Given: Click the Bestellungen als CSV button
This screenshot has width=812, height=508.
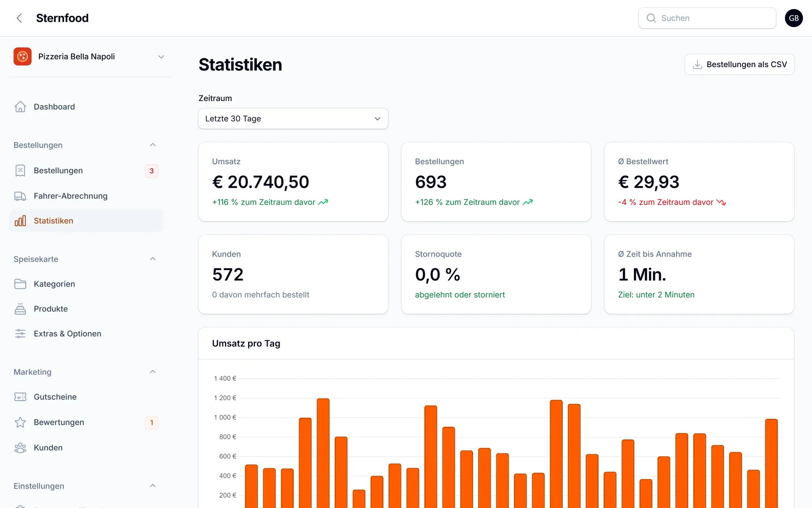Looking at the screenshot, I should pos(739,65).
